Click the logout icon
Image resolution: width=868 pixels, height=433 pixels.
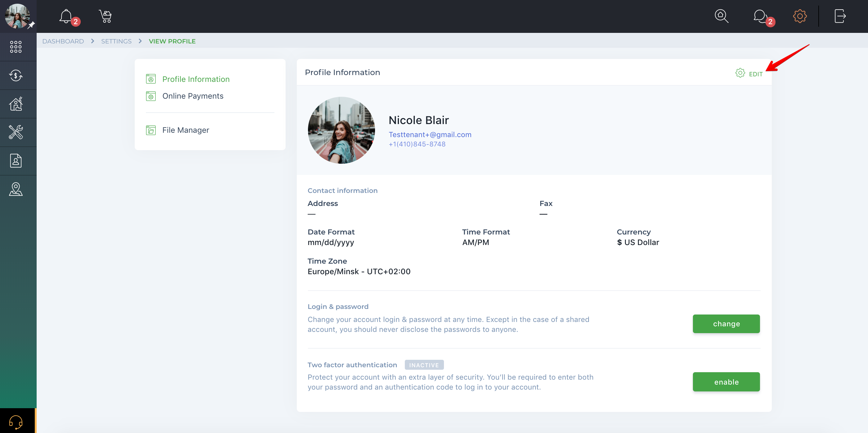[840, 16]
